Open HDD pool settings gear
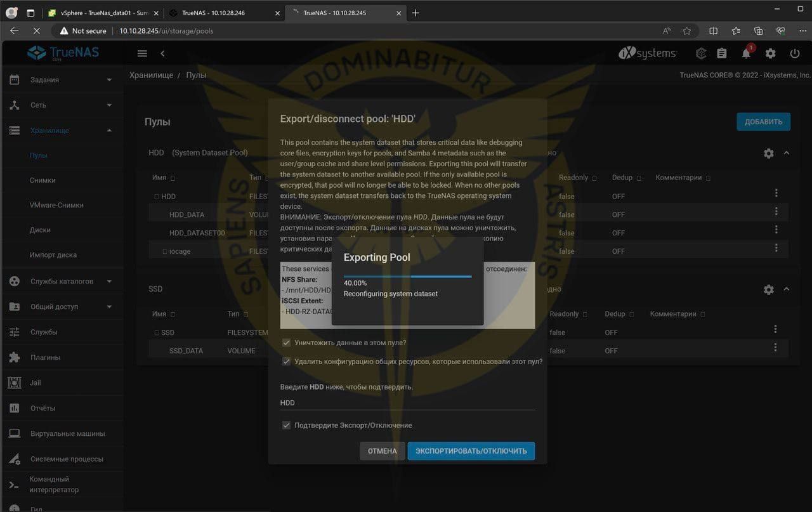This screenshot has width=812, height=512. click(x=768, y=154)
